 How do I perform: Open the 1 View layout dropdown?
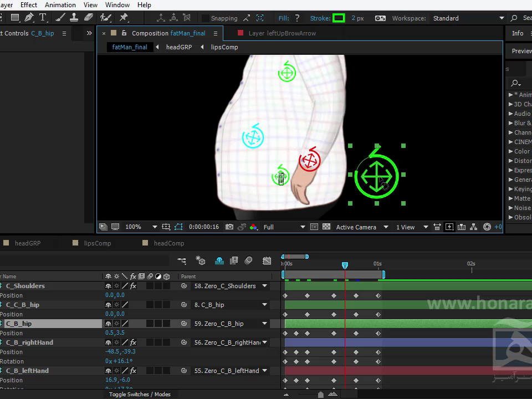coord(412,227)
